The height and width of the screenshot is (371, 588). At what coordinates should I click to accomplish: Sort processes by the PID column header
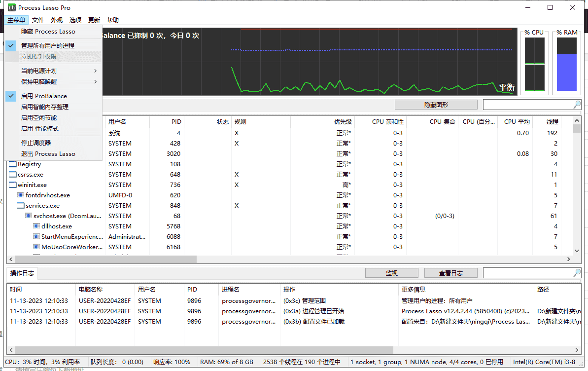(x=176, y=121)
